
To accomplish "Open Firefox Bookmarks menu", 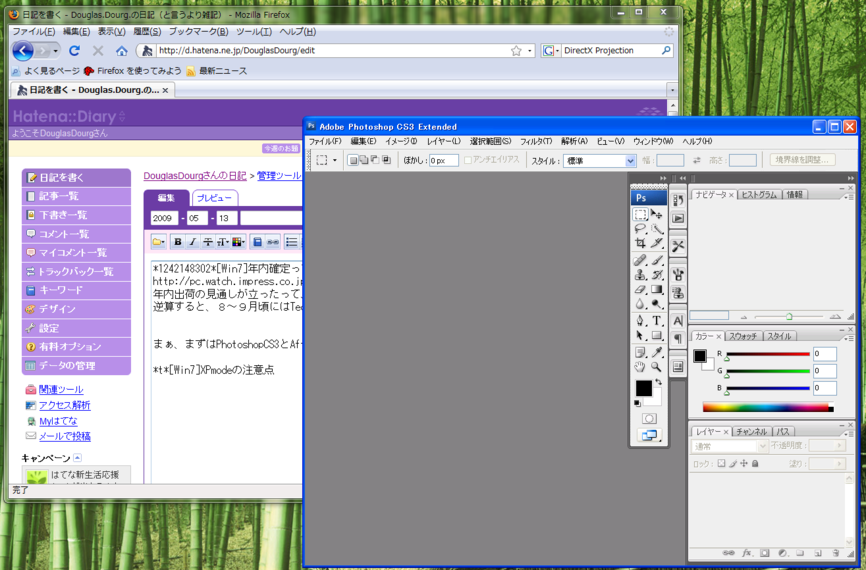I will [x=198, y=31].
